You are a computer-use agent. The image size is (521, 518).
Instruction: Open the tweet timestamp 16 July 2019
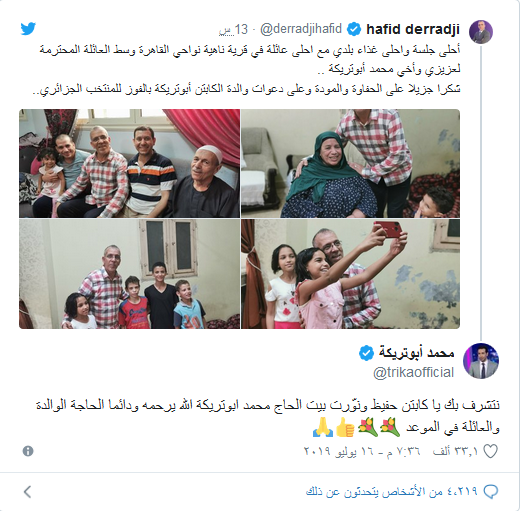[x=362, y=451]
